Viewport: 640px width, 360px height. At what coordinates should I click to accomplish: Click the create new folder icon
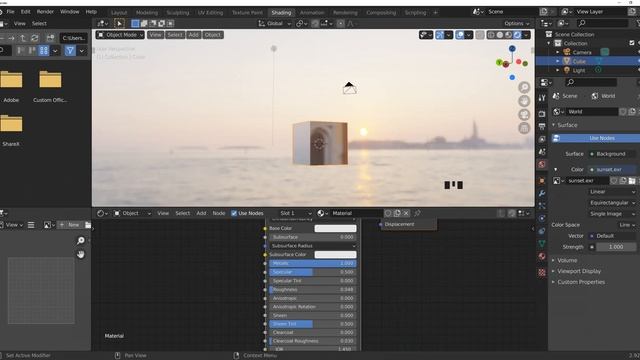pos(50,38)
